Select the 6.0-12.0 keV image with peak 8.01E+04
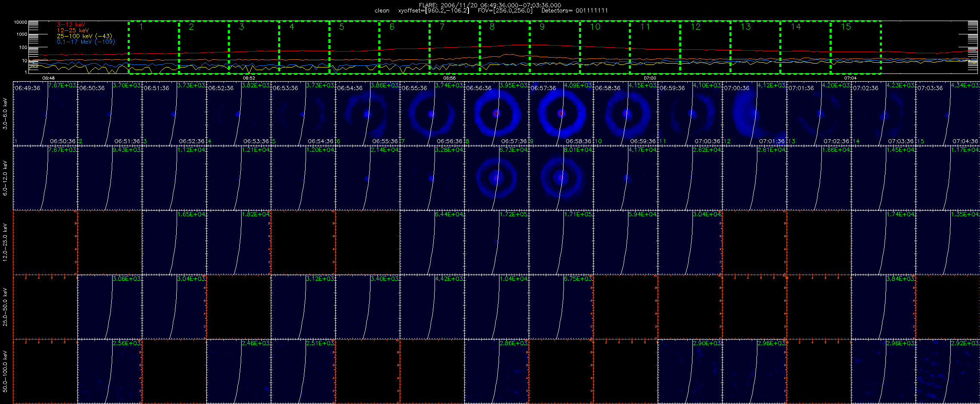The width and height of the screenshot is (980, 404). [561, 178]
